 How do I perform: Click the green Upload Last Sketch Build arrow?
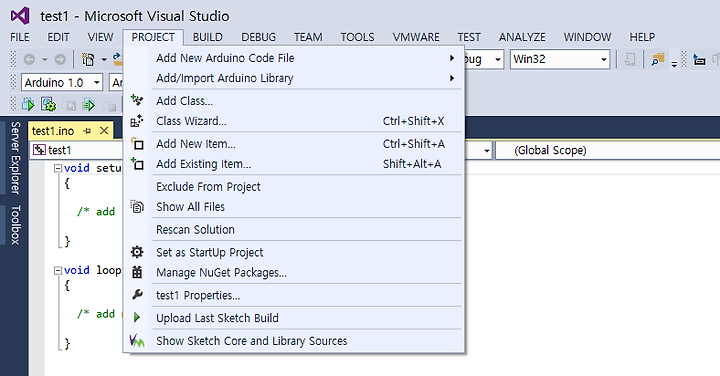[136, 317]
